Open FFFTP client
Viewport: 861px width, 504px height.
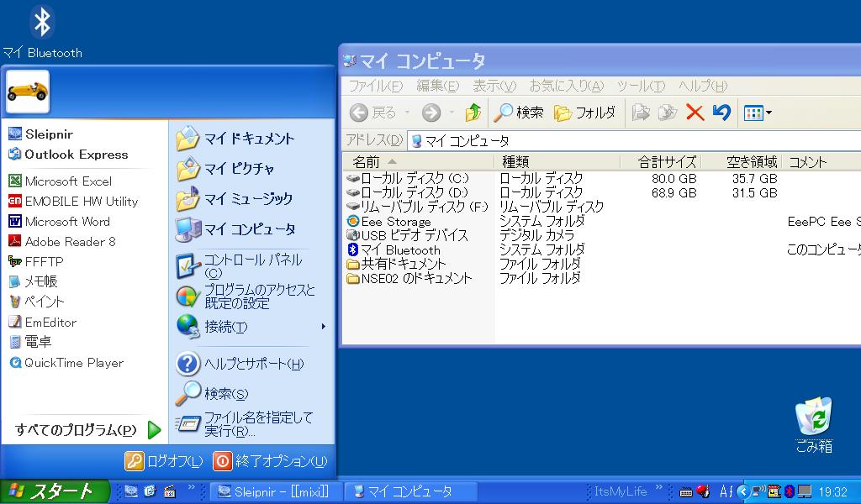point(36,261)
